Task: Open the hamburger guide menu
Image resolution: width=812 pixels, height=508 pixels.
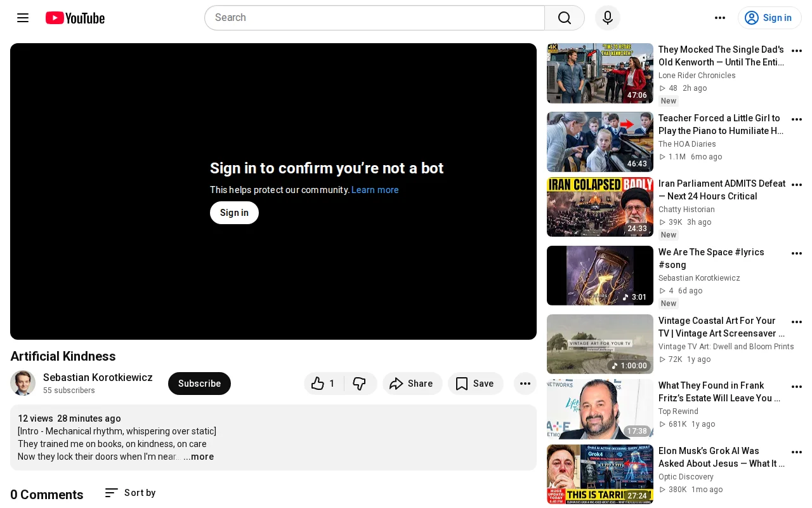Action: pos(23,18)
